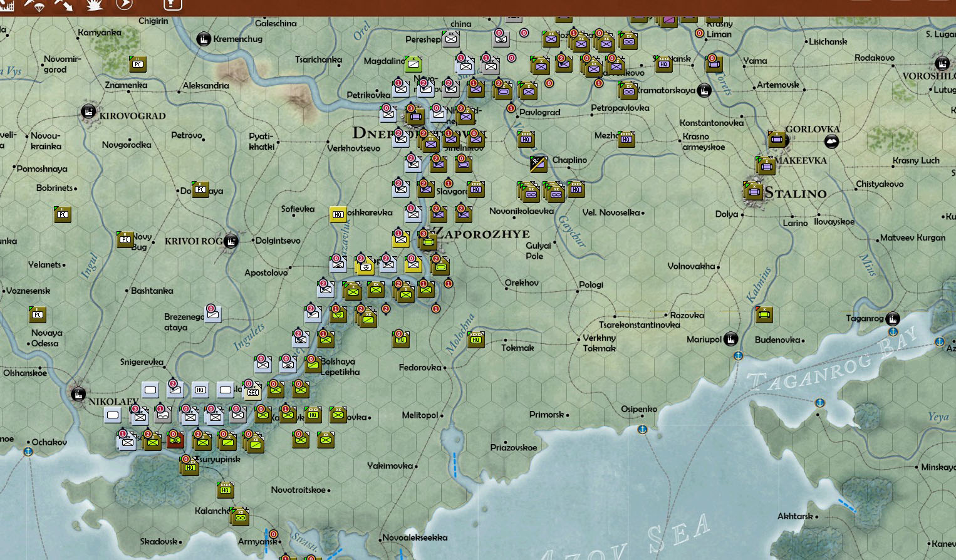The width and height of the screenshot is (956, 560).
Task: Select the Nikolaev factory icon
Action: coord(78,394)
